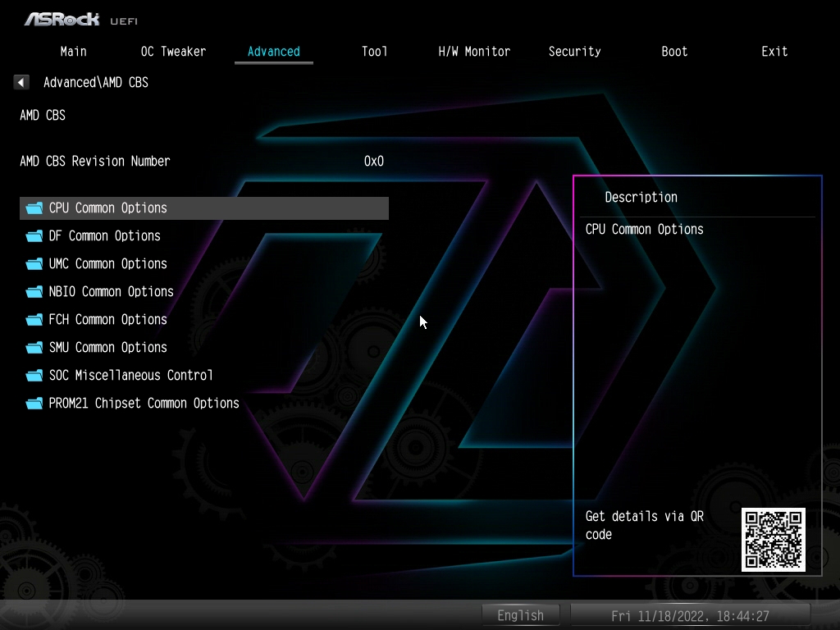Open the Main tab
840x630 pixels.
pos(73,52)
